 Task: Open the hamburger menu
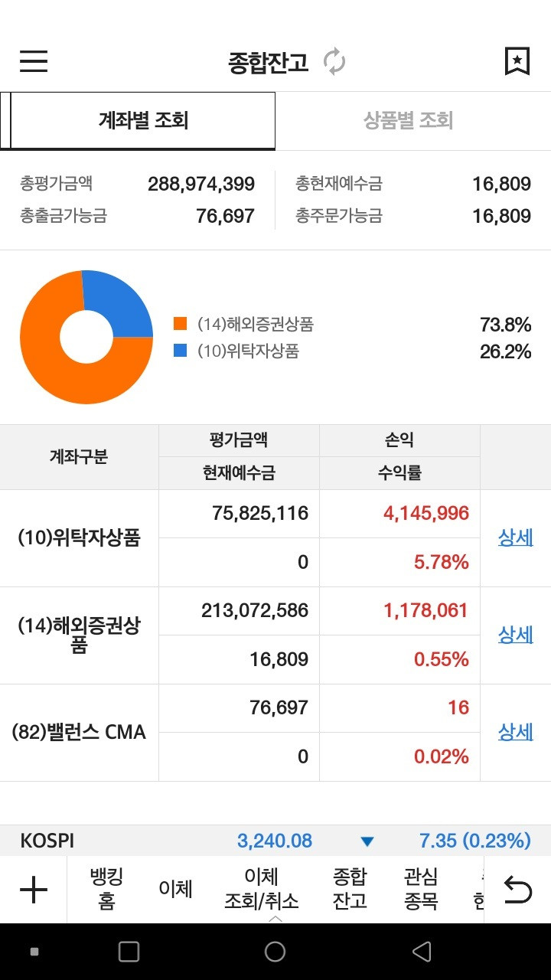[x=34, y=61]
